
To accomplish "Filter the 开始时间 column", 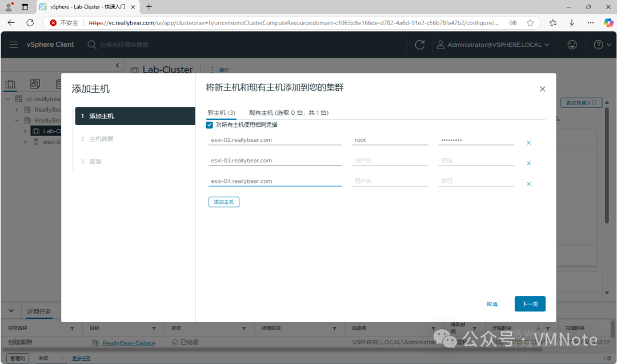I will click(x=547, y=328).
